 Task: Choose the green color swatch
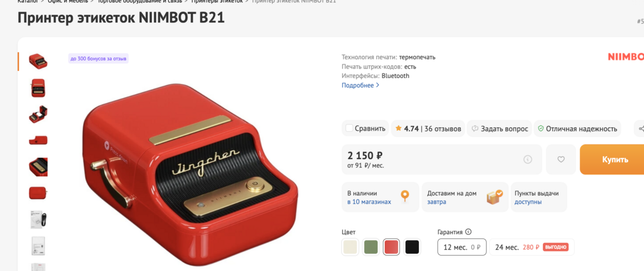pyautogui.click(x=370, y=247)
